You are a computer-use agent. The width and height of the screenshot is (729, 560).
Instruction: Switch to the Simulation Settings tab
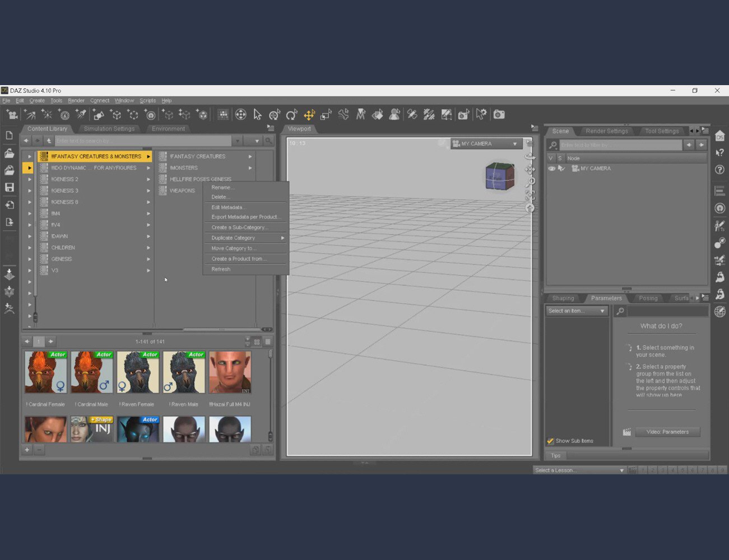(x=109, y=129)
